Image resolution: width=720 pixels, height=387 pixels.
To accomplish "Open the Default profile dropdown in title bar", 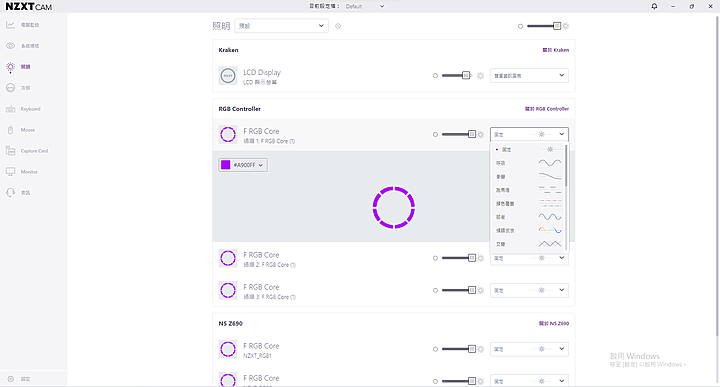I will pos(365,6).
